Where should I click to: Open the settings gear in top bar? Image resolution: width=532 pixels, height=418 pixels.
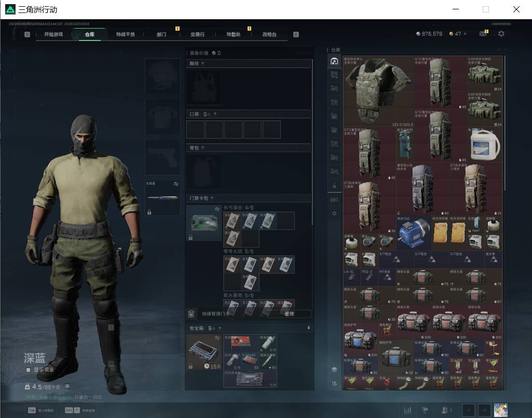[x=501, y=34]
